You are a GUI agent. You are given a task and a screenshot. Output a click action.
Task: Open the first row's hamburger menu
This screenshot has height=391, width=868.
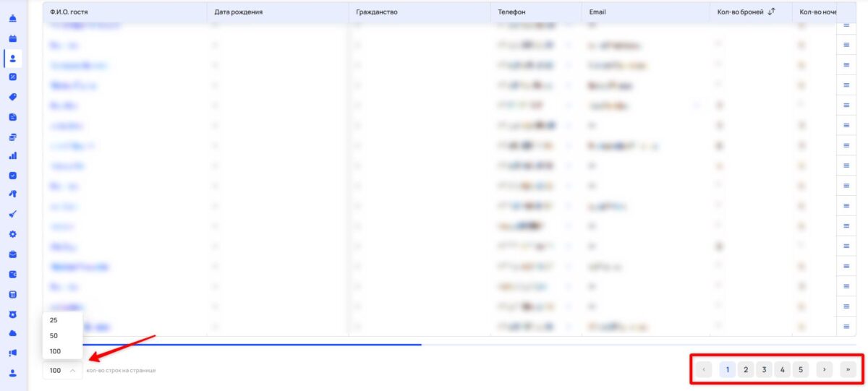(x=846, y=26)
